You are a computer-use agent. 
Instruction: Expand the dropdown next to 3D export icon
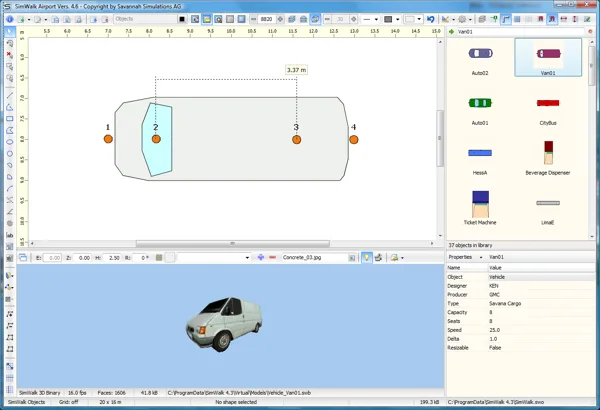402,258
